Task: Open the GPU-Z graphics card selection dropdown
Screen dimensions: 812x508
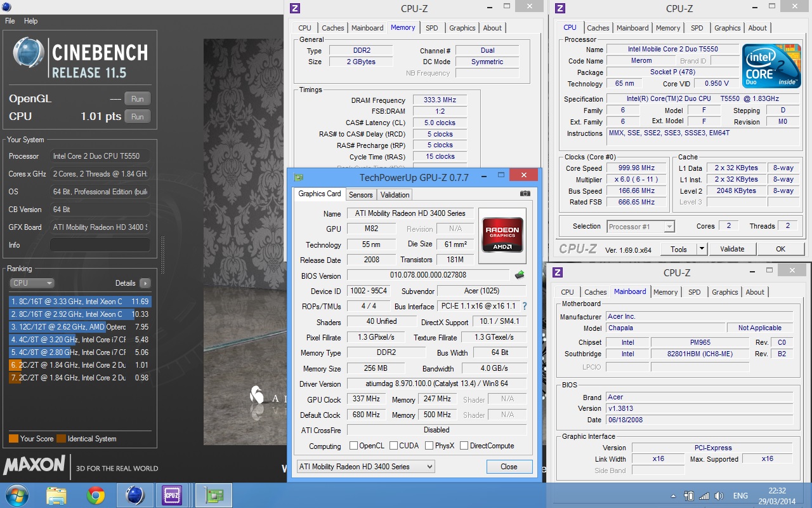Action: coord(365,467)
